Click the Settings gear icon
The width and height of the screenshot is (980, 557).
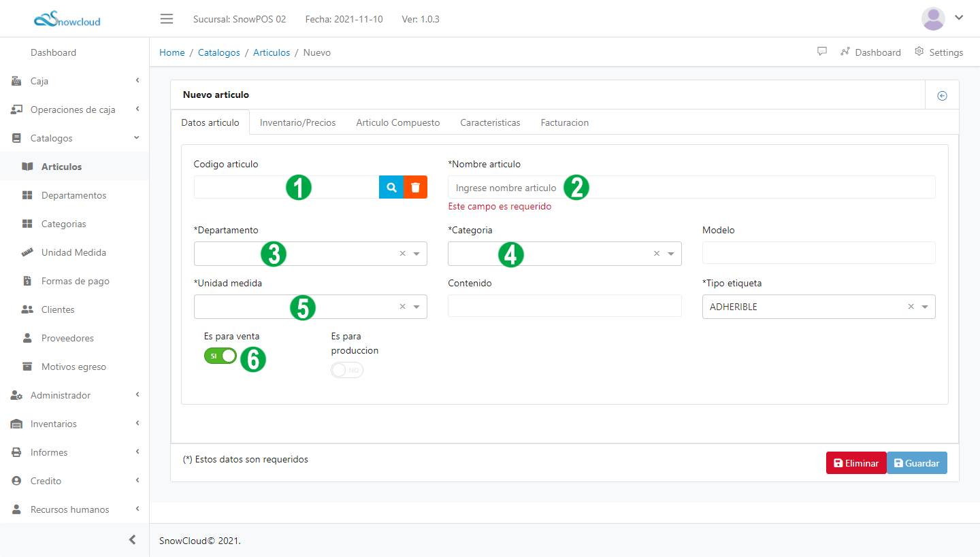point(919,52)
